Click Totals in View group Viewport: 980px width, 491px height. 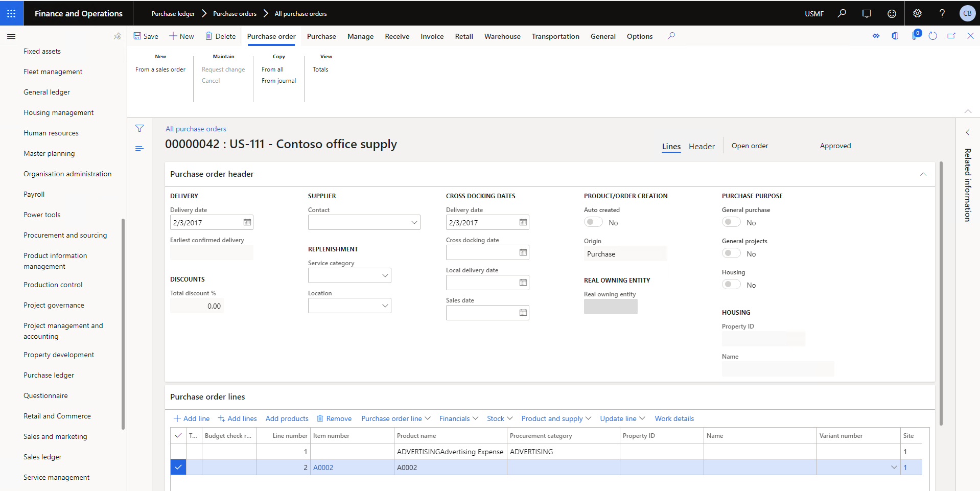320,69
